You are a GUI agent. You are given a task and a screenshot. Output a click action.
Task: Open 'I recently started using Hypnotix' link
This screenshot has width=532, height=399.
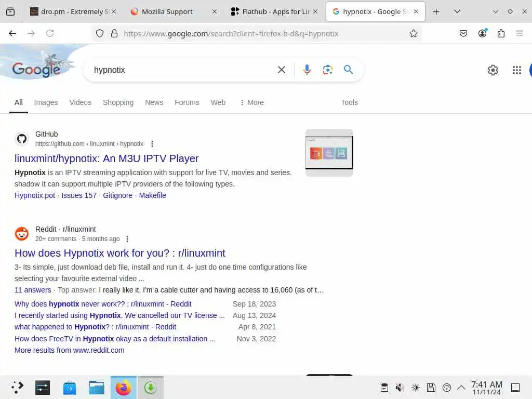[x=119, y=315]
